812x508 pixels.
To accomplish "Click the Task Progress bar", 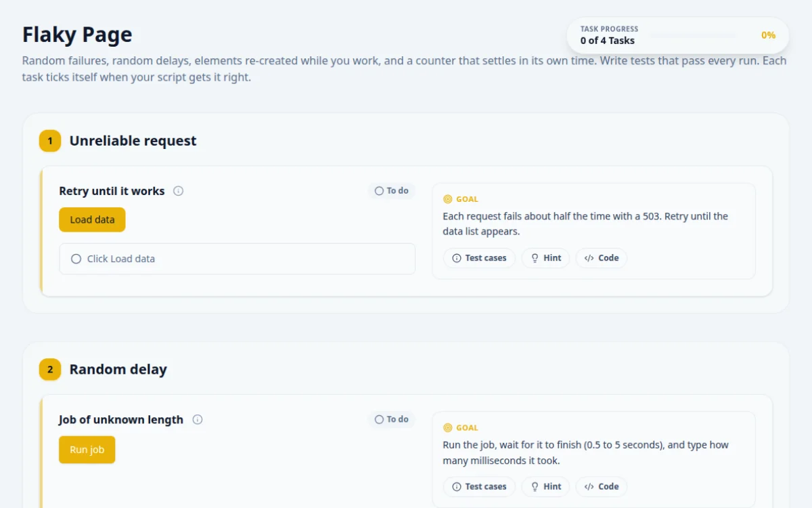I will (693, 35).
